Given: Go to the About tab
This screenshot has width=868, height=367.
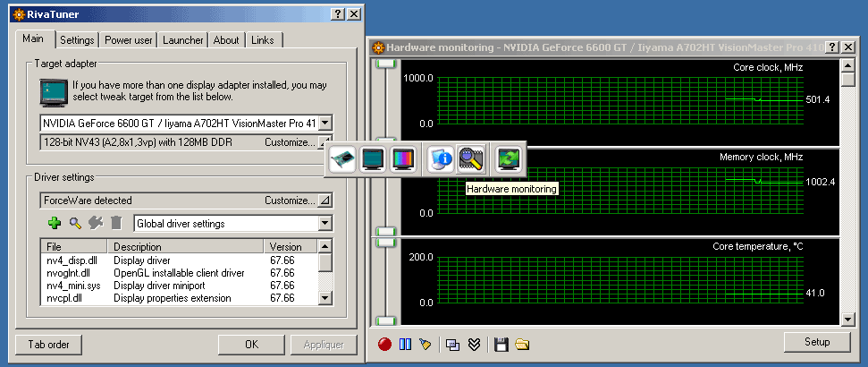Looking at the screenshot, I should pyautogui.click(x=226, y=40).
